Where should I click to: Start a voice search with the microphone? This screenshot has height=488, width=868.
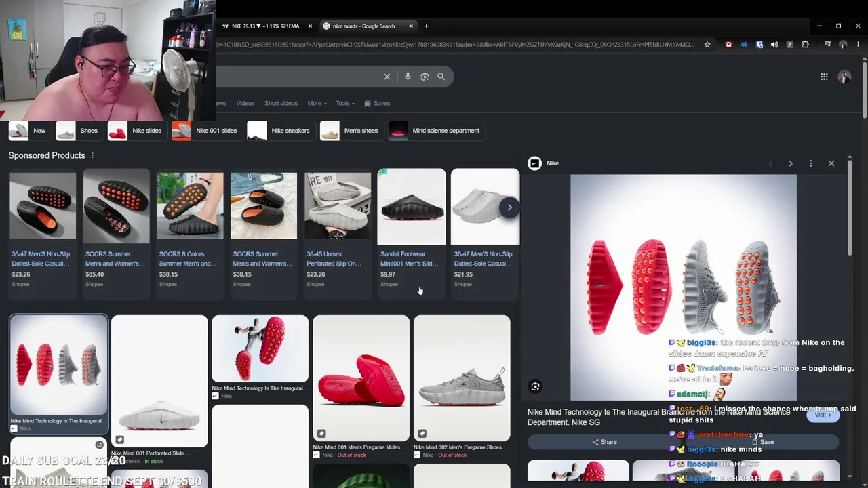click(408, 77)
